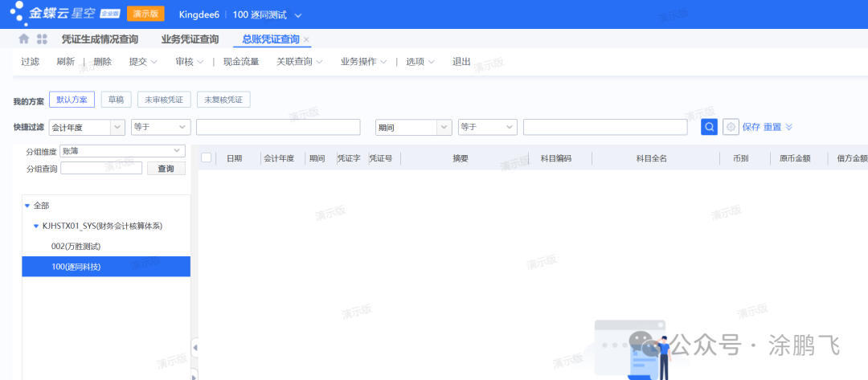Collapse the left panel with the arrow handle

194,347
